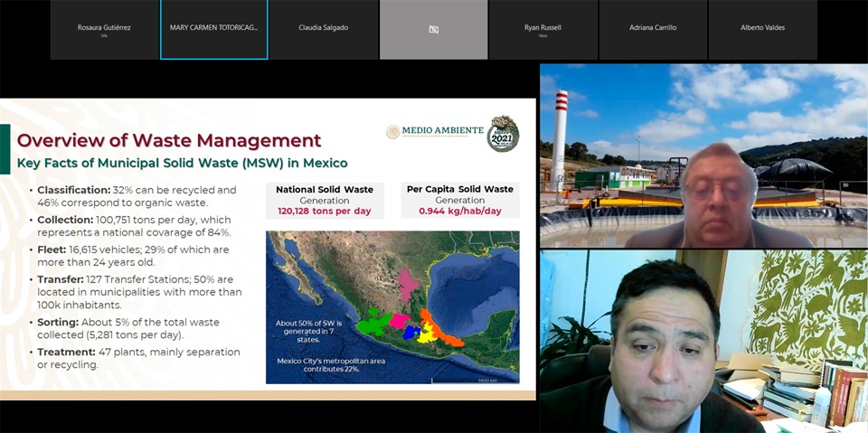This screenshot has width=868, height=433.
Task: Click the 'Treatment:' bullet label
Action: coord(66,353)
